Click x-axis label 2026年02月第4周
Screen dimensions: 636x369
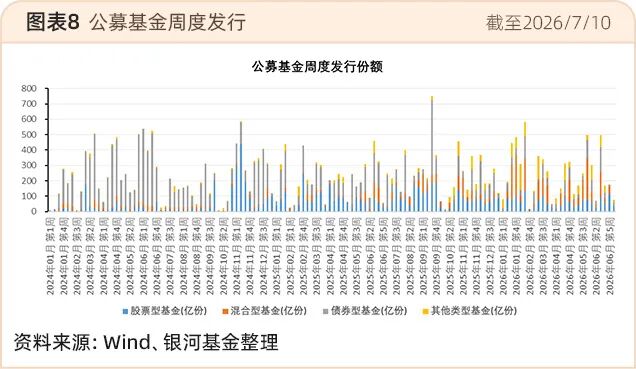[530, 256]
